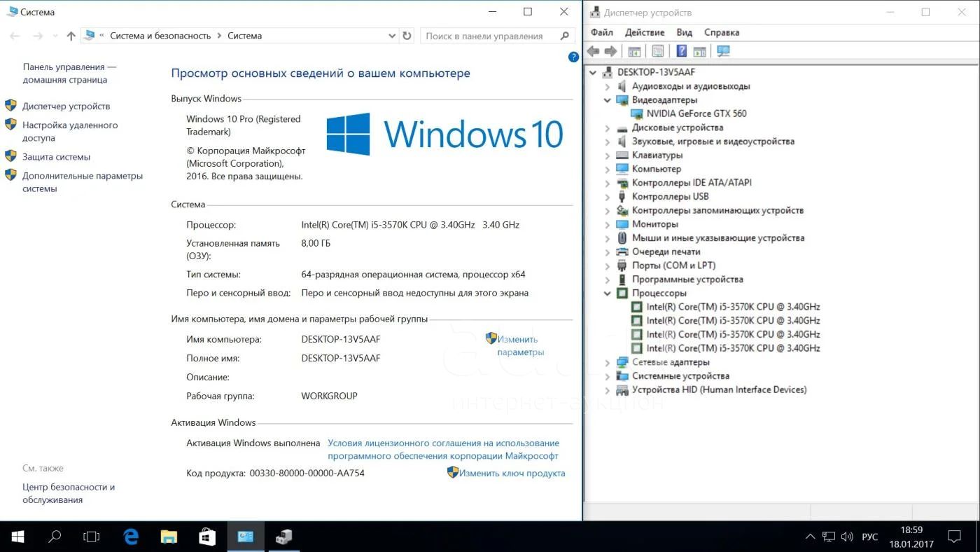Image resolution: width=980 pixels, height=552 pixels.
Task: Launch Microsoft Edge from the taskbar
Action: pyautogui.click(x=131, y=537)
